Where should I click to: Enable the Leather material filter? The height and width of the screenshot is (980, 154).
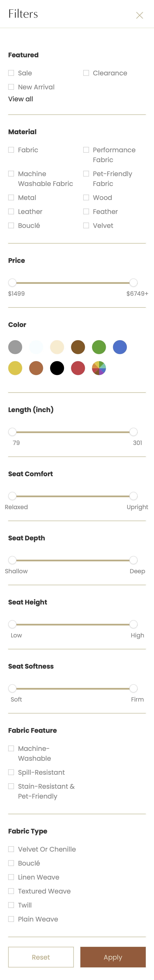coord(11,211)
